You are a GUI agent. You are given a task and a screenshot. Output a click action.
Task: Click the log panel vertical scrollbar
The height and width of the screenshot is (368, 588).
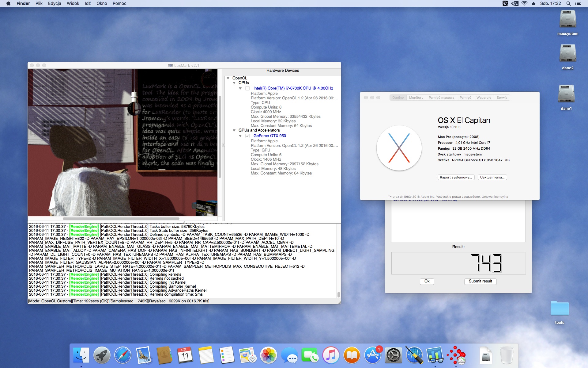338,294
